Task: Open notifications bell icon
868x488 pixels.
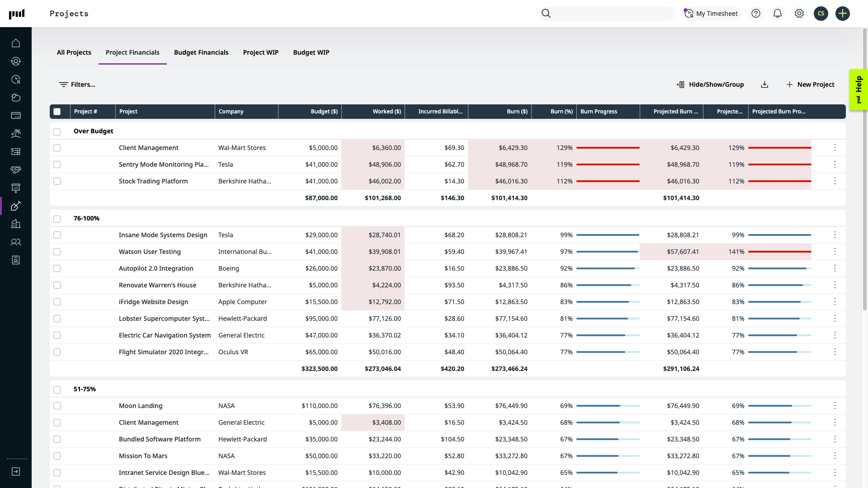Action: 777,14
